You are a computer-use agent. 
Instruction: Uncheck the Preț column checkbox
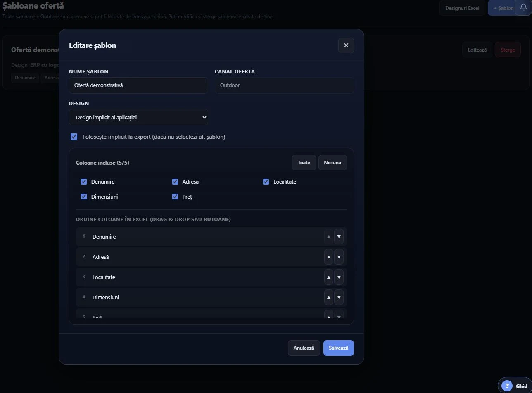point(175,196)
